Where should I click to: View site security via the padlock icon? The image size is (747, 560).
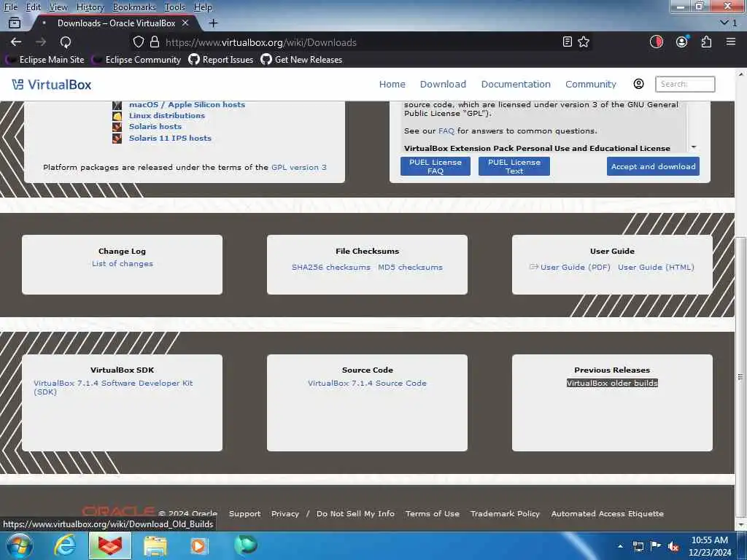tap(155, 42)
